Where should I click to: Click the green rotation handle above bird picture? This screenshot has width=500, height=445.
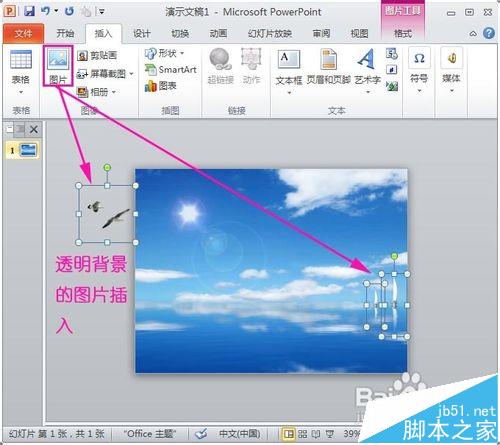point(107,168)
